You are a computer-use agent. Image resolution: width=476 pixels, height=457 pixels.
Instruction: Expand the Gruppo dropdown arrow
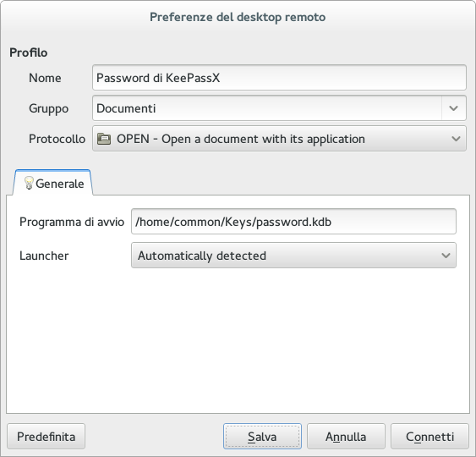453,108
